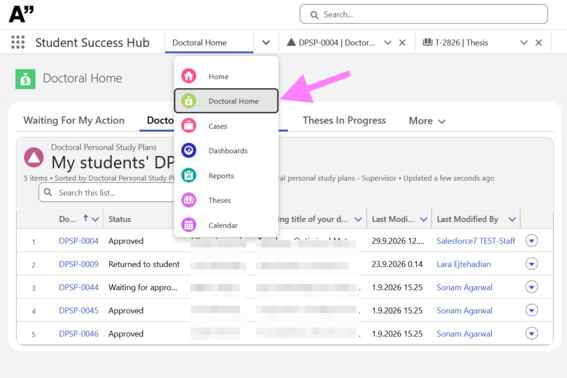This screenshot has height=378, width=567.
Task: Click the A" logo
Action: [x=21, y=14]
